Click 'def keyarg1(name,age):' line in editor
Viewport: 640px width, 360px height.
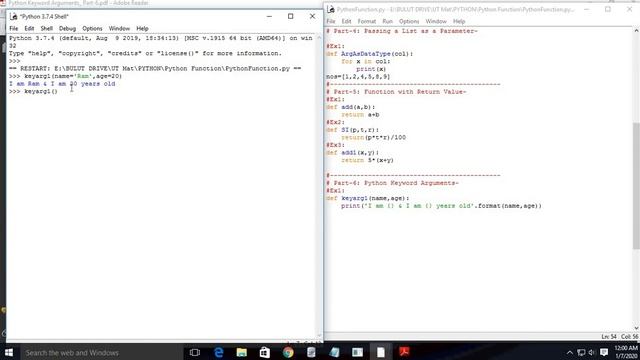point(367,198)
